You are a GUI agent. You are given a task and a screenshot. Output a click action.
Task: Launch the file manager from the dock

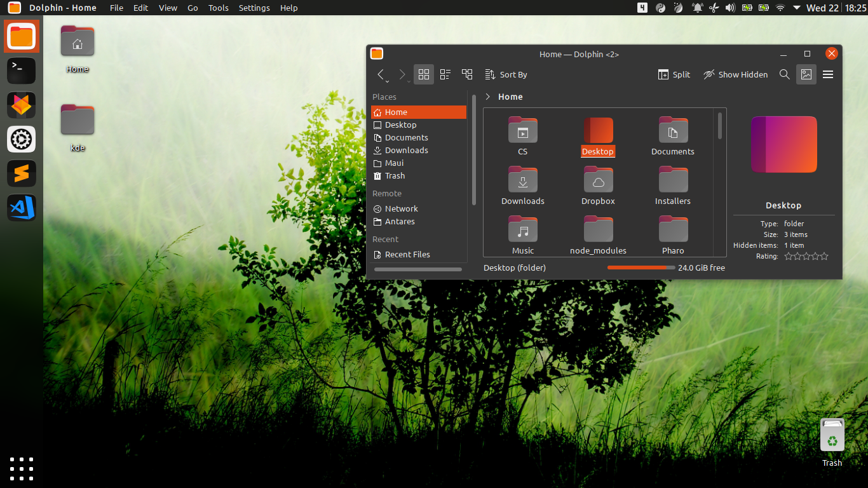coord(22,36)
